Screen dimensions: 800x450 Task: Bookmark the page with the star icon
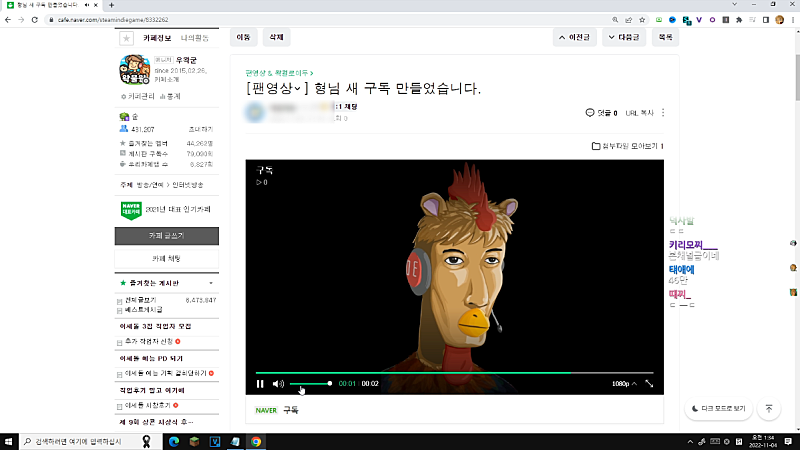pyautogui.click(x=642, y=20)
